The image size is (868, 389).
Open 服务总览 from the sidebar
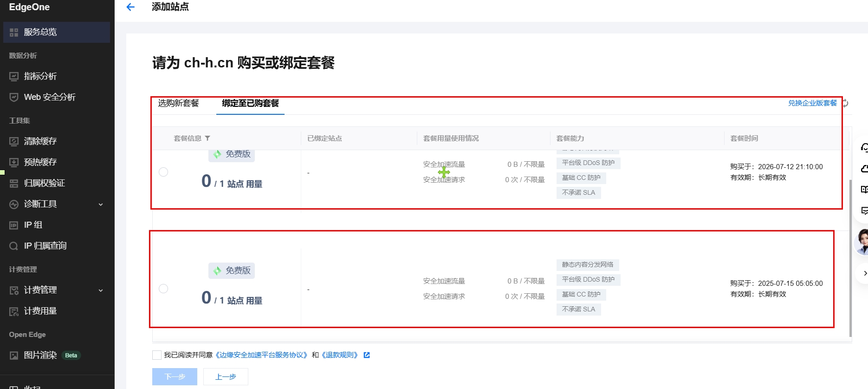(57, 32)
